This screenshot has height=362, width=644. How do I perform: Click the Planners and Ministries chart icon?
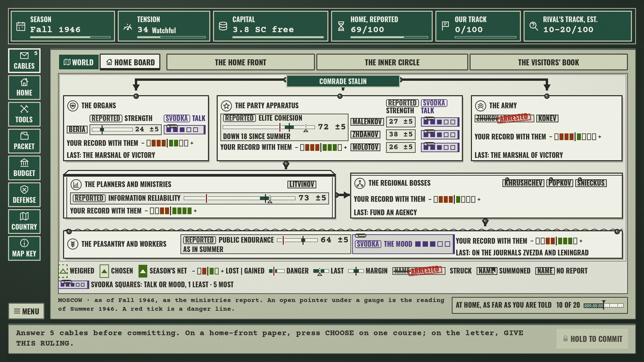[x=76, y=184]
